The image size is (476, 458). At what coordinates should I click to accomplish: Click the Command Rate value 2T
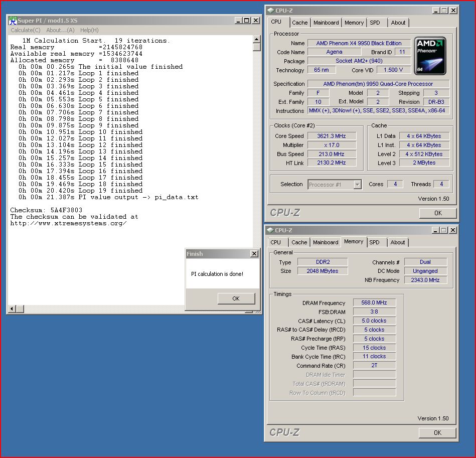tap(374, 365)
